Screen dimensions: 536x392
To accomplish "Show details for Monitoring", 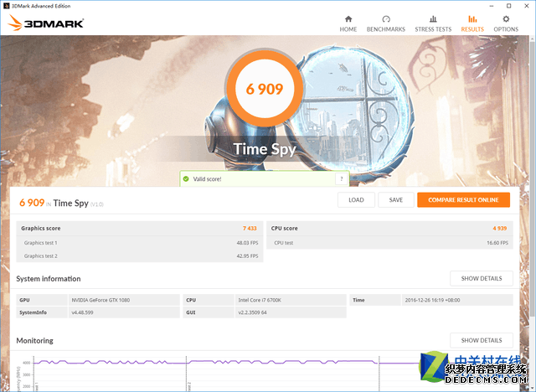I will click(x=482, y=340).
